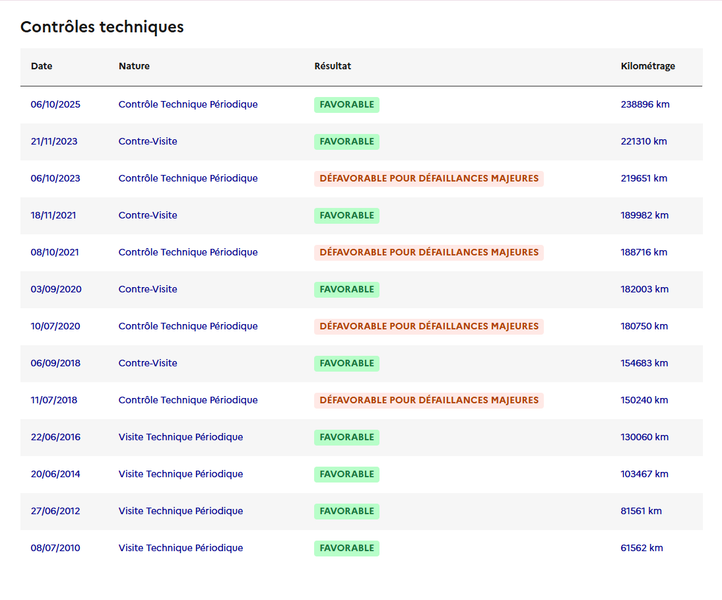
Task: Select mileage 180750 km
Action: coord(644,326)
